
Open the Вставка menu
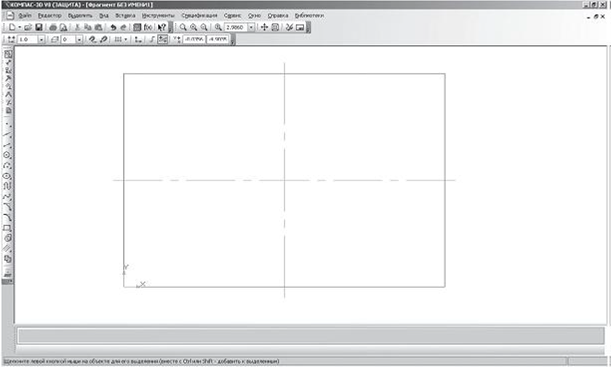[125, 16]
